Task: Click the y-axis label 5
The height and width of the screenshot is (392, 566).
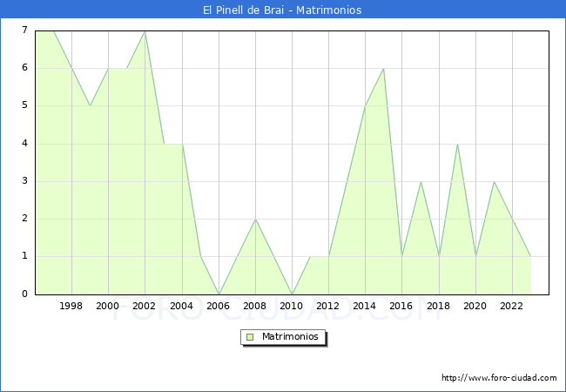Action: click(25, 105)
